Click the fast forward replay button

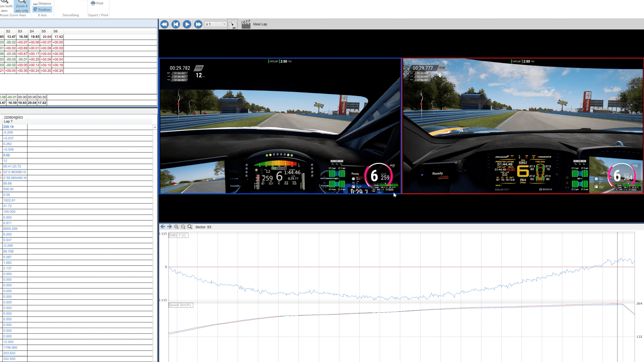pos(198,24)
